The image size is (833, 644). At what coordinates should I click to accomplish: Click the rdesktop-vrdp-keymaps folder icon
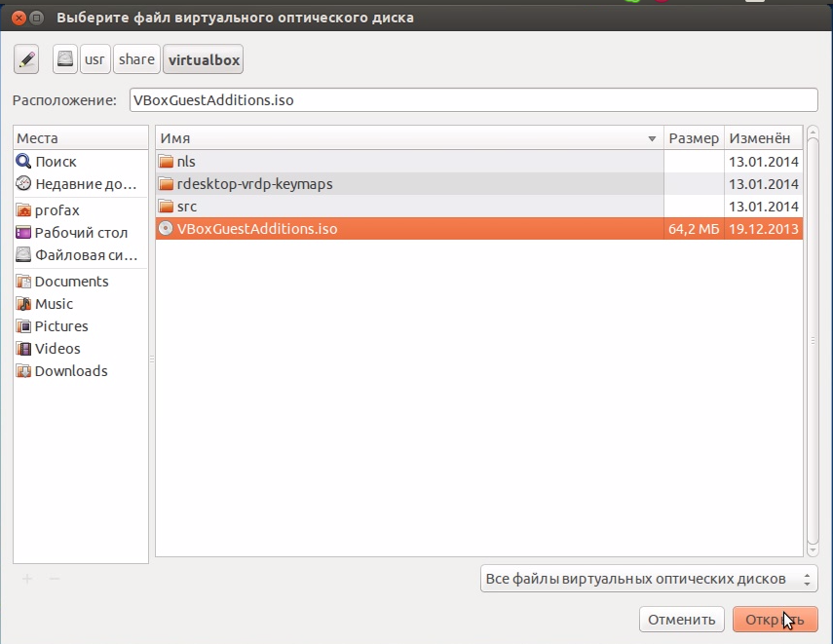click(x=167, y=184)
